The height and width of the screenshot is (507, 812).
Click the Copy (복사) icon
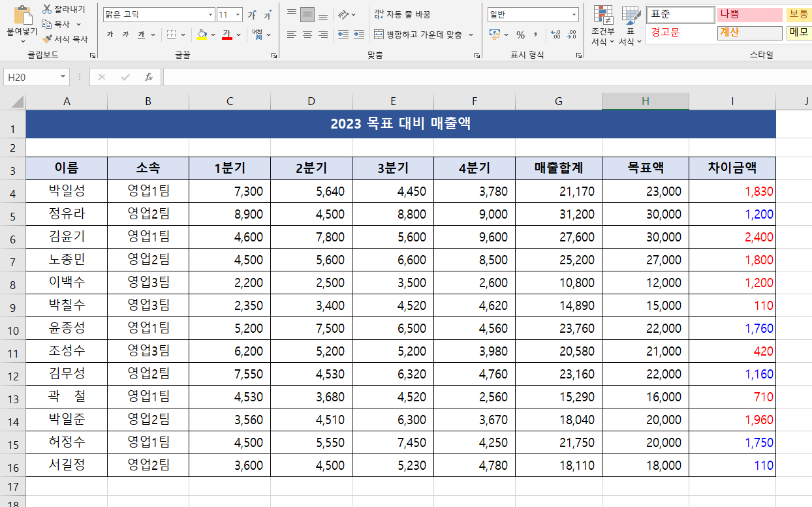[47, 24]
